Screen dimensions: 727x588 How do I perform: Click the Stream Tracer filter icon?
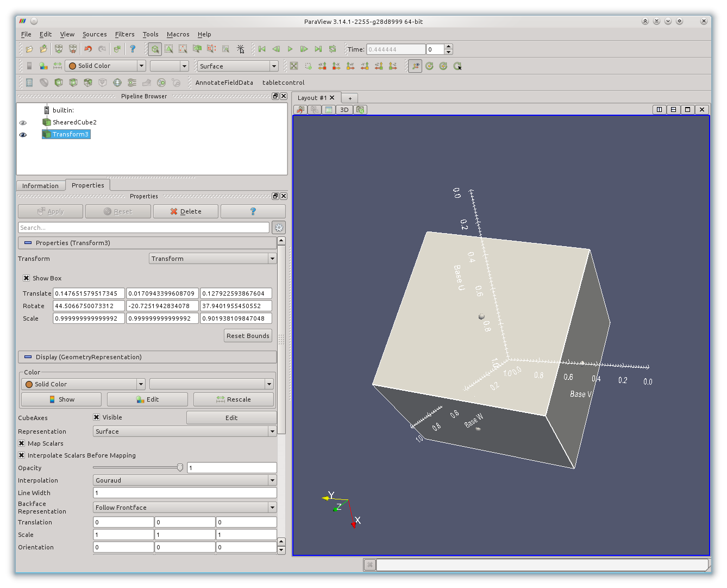(131, 83)
